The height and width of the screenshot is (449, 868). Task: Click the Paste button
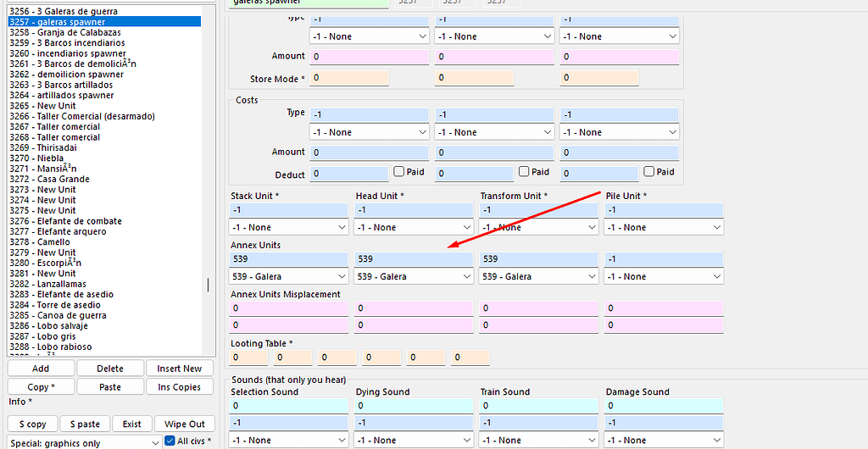109,387
